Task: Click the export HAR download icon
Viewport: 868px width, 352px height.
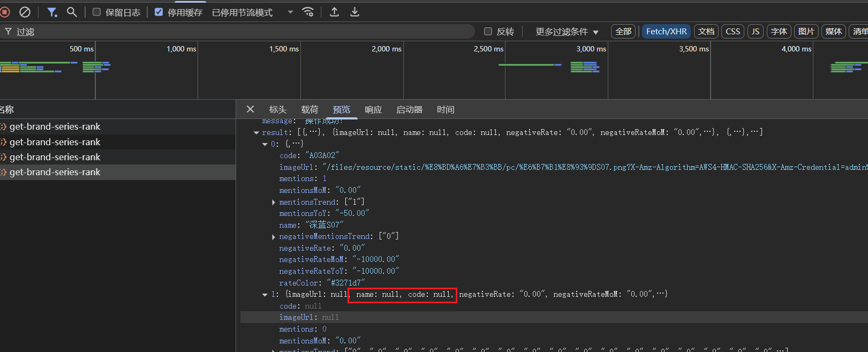Action: (x=354, y=12)
